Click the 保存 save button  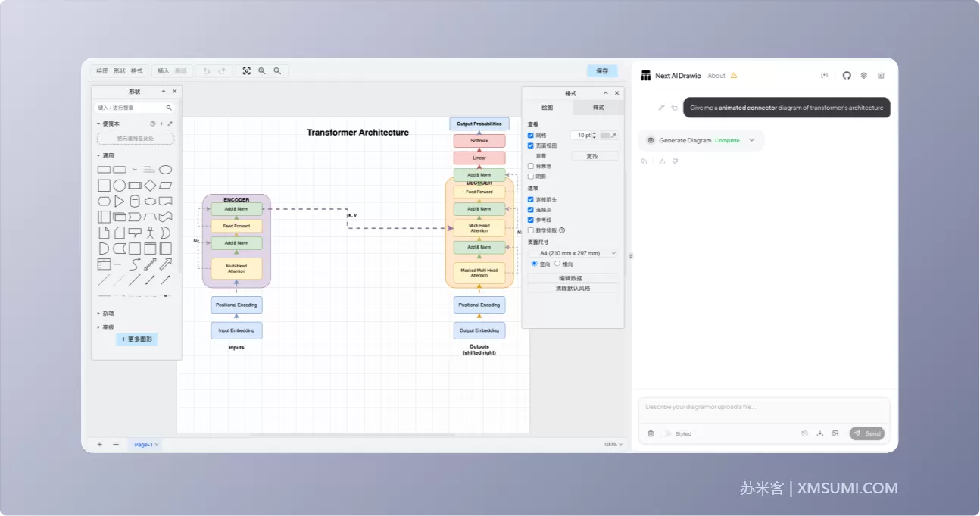tap(602, 70)
